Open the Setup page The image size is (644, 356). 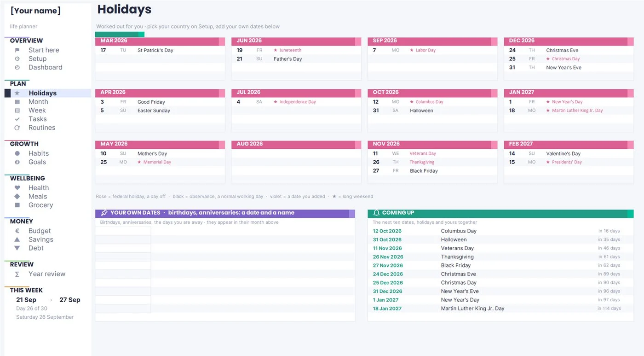pyautogui.click(x=37, y=59)
